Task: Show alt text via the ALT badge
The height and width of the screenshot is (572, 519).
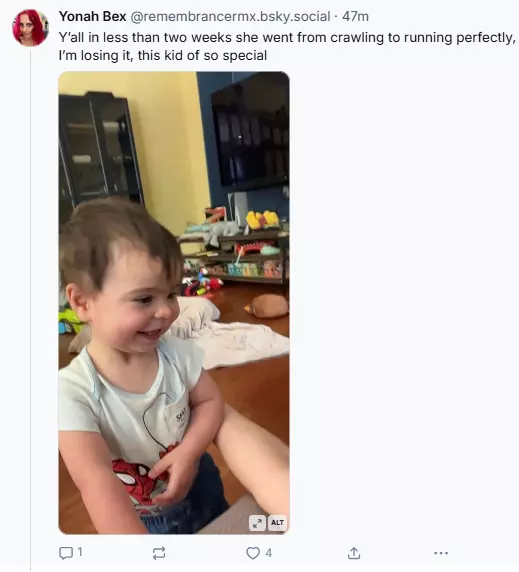Action: pos(277,523)
